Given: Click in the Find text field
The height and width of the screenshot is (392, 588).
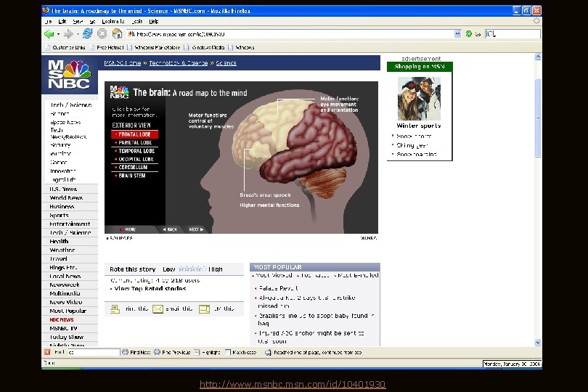Looking at the screenshot, I should (x=94, y=352).
